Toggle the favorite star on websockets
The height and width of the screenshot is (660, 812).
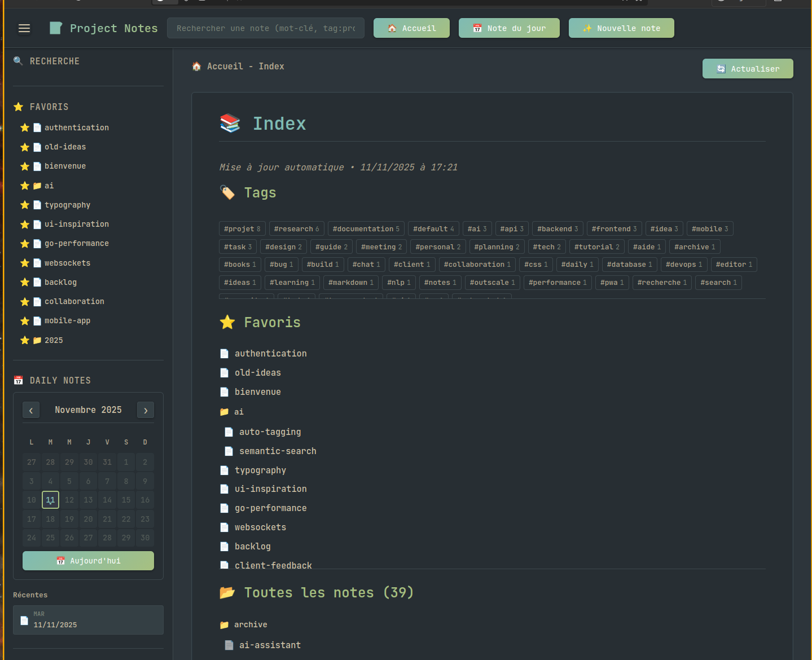click(25, 263)
